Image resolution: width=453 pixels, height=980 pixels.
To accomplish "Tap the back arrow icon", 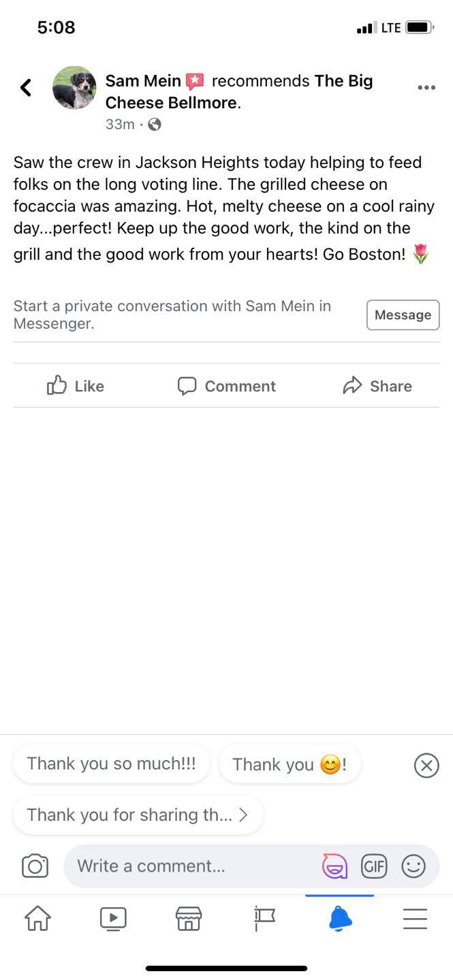I will (x=26, y=87).
